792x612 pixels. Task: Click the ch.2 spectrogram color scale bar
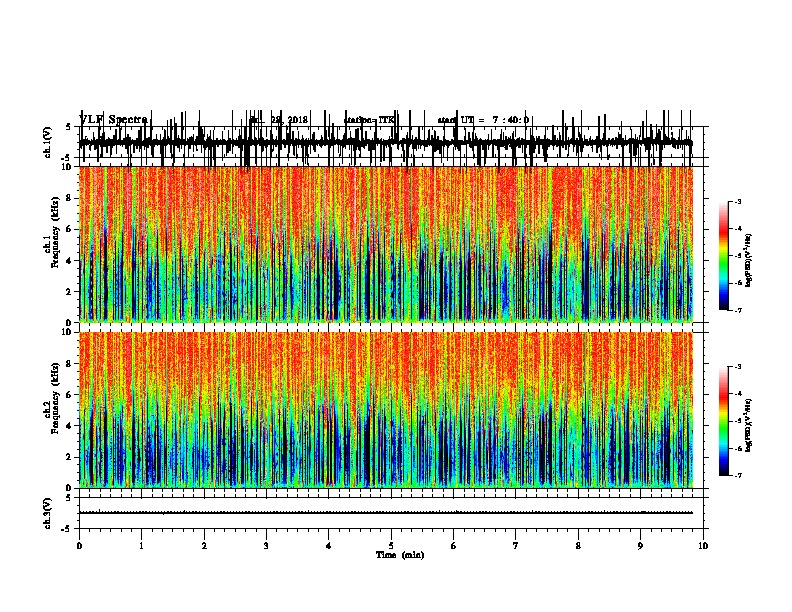pos(724,421)
